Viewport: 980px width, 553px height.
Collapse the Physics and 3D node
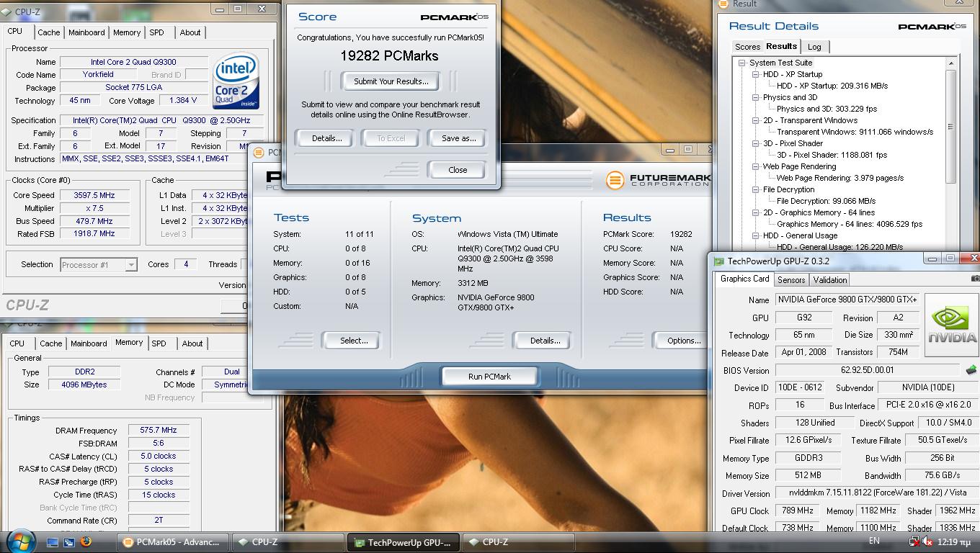pos(756,97)
